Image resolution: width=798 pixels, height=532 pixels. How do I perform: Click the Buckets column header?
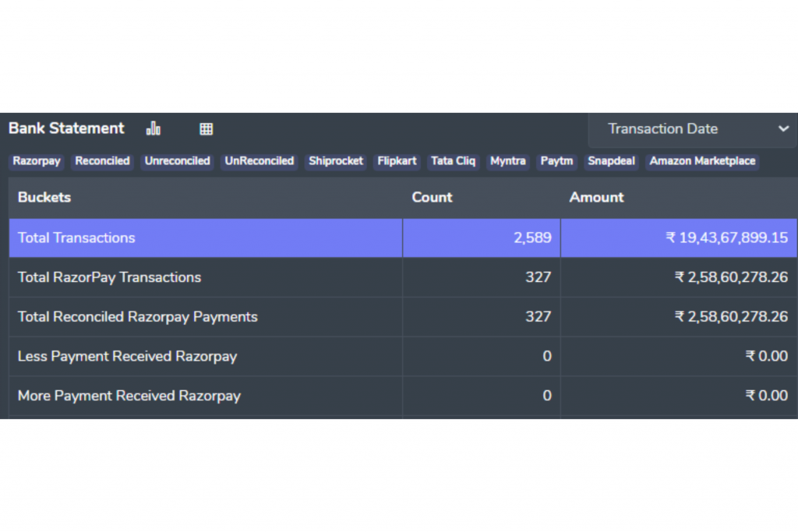pyautogui.click(x=206, y=197)
